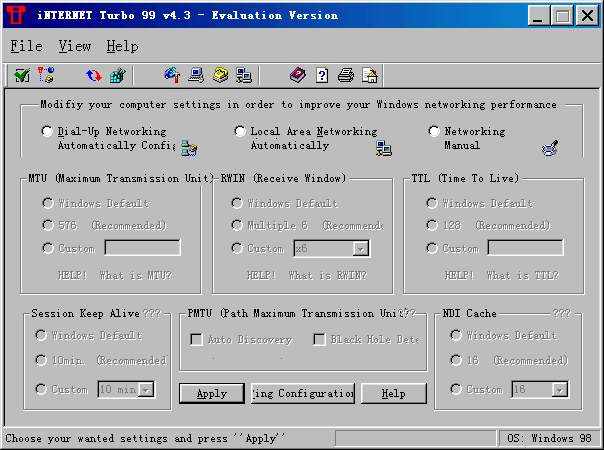Select RWIN Windows Default radio
This screenshot has height=450, width=604.
pos(237,203)
